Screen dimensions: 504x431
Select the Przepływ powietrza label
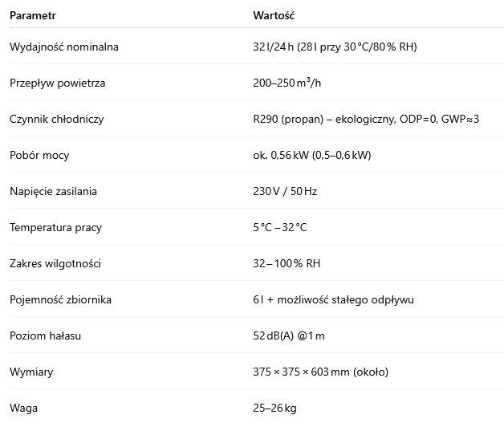click(x=58, y=83)
